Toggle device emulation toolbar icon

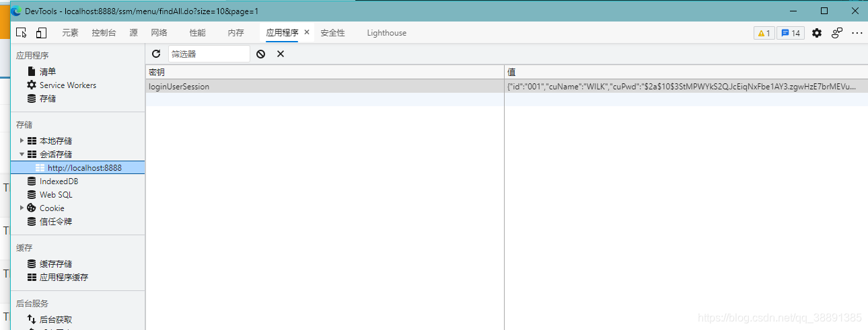tap(41, 33)
